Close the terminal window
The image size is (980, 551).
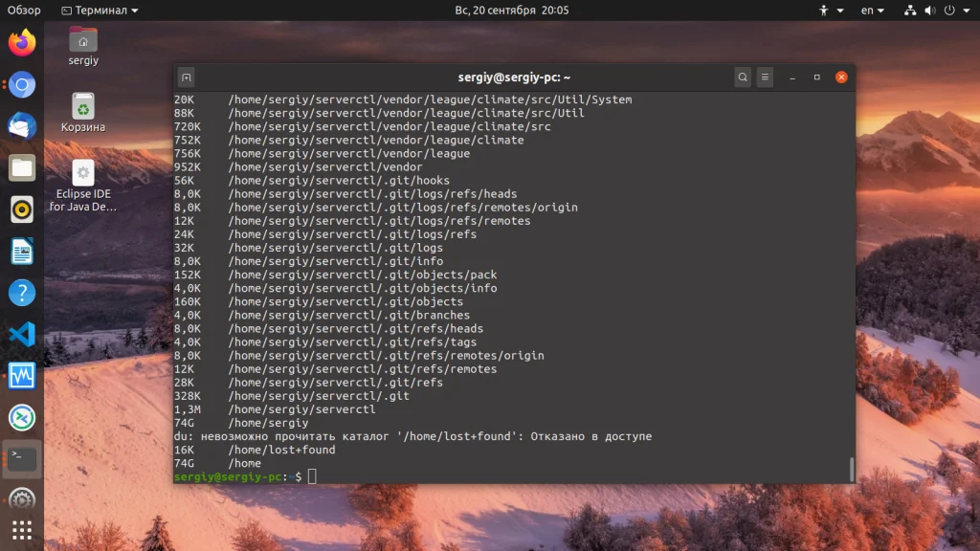pyautogui.click(x=841, y=77)
